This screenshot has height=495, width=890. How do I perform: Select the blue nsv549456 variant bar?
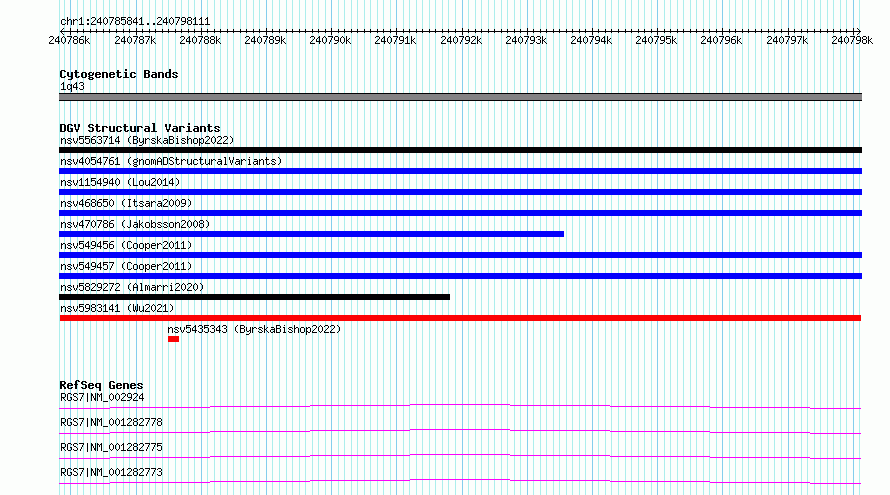[x=460, y=255]
